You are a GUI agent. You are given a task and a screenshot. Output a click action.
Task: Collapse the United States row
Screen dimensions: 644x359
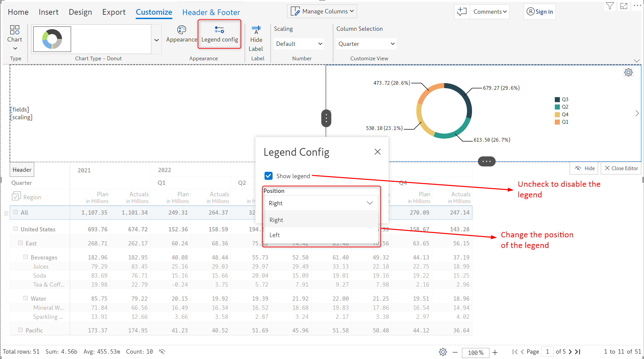pyautogui.click(x=15, y=229)
